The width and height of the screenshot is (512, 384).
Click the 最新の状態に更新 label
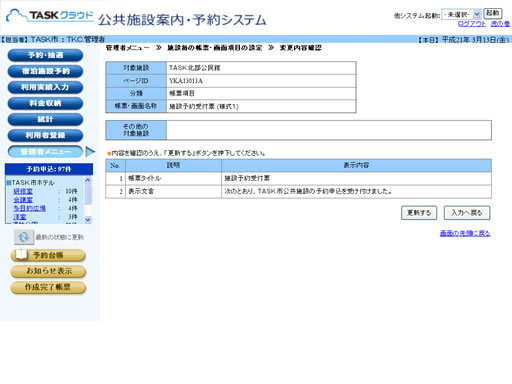pos(60,237)
